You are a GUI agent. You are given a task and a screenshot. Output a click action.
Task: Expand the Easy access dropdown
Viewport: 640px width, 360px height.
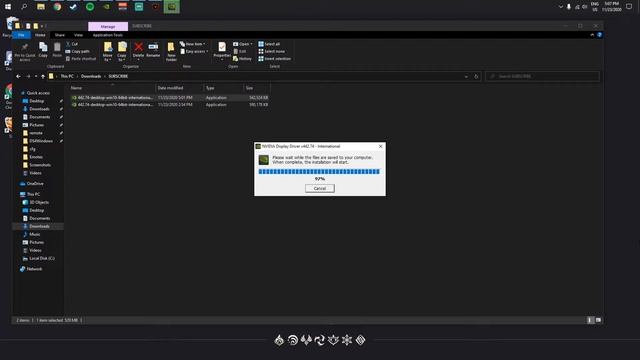[194, 51]
